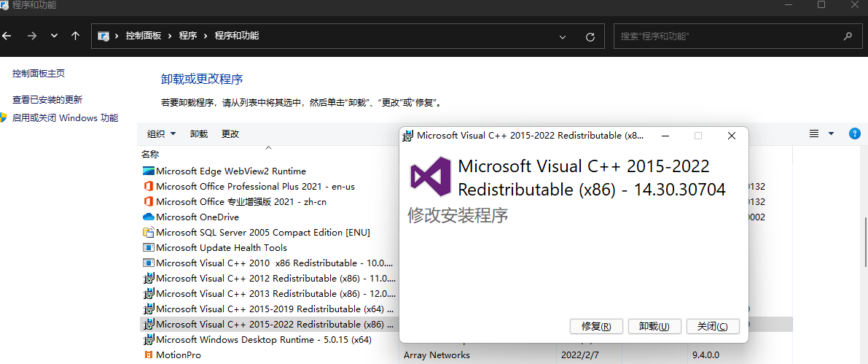Click 卸载(U) in the installer dialog
The width and height of the screenshot is (868, 364).
tap(654, 326)
